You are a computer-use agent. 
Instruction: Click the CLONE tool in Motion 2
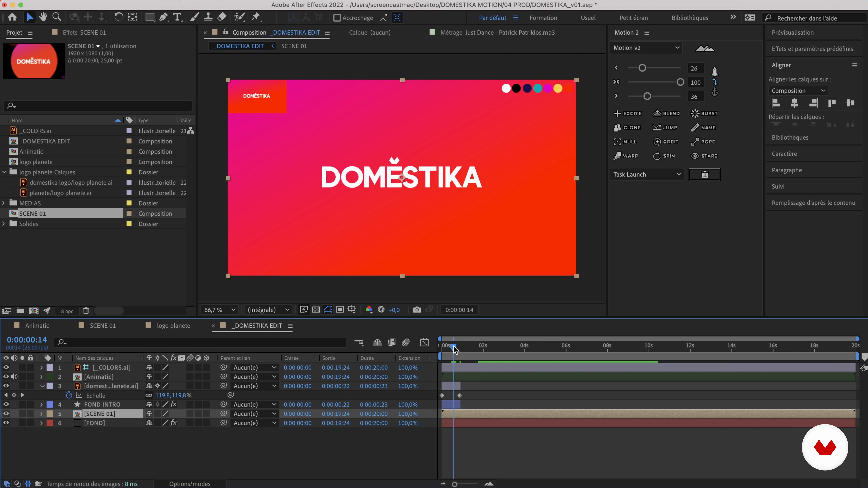tap(627, 128)
